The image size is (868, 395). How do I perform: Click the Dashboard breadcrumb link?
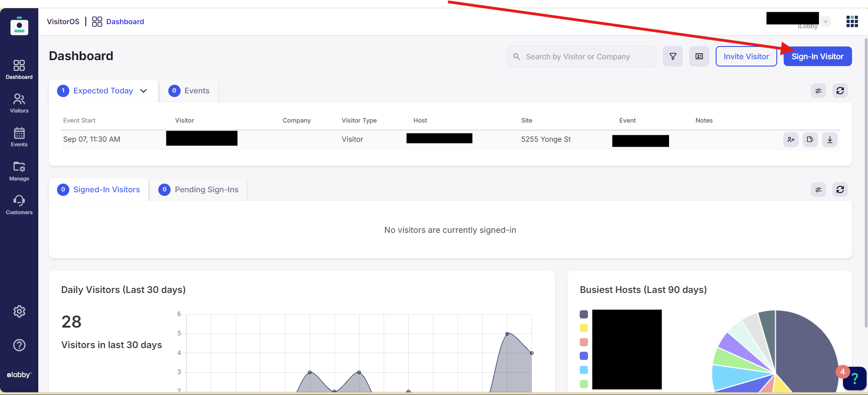coord(125,21)
